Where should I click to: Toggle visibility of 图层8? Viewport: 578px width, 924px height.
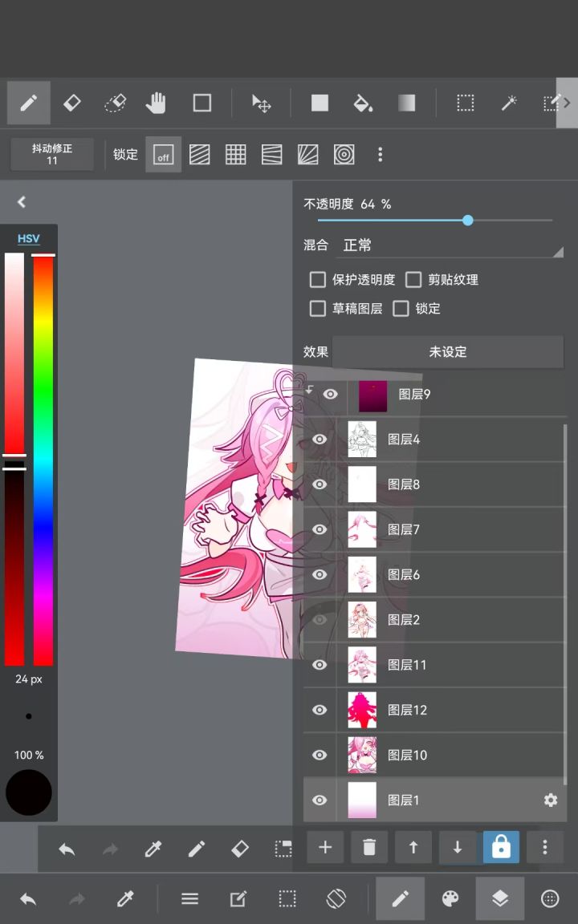[320, 484]
